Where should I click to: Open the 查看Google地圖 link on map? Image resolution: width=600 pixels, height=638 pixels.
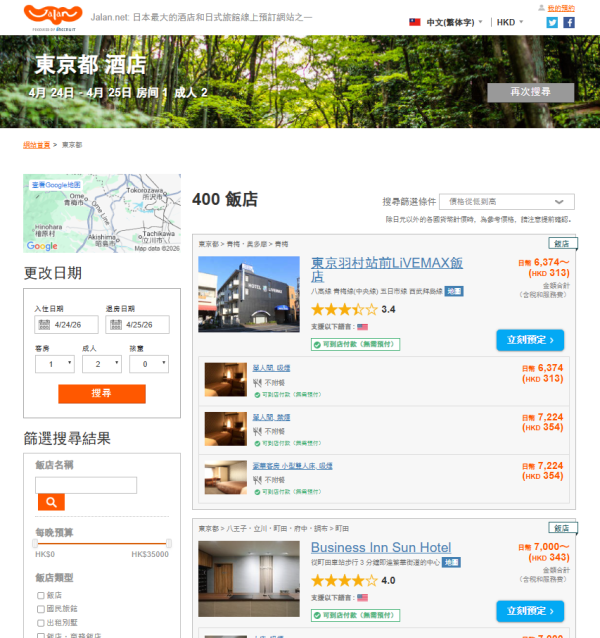(56, 185)
